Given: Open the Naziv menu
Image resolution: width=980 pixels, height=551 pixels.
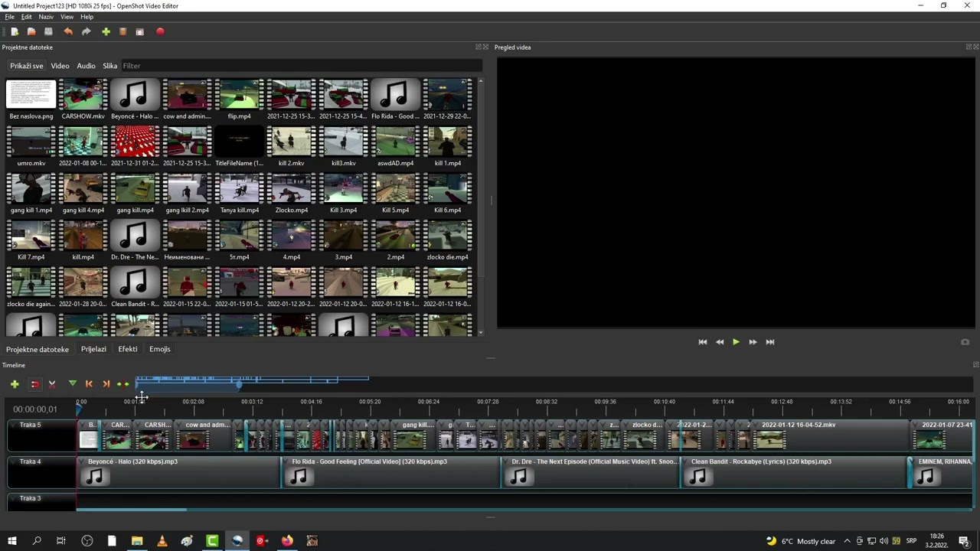Looking at the screenshot, I should [46, 17].
